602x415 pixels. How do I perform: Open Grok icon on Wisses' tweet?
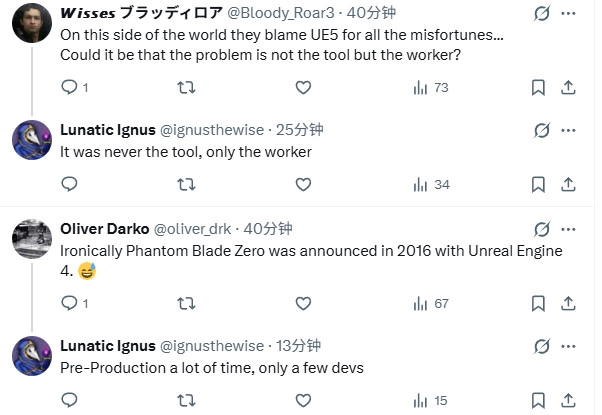[x=541, y=14]
